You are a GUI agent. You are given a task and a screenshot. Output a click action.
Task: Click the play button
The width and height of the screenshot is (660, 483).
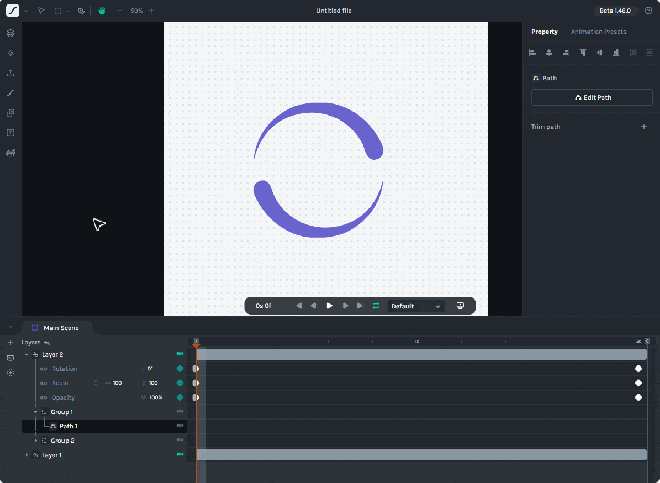330,306
